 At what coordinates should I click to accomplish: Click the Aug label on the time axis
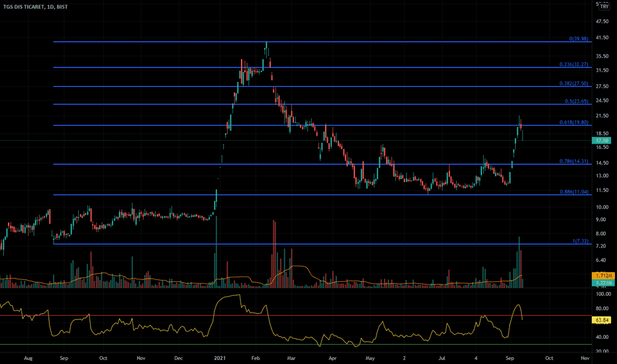pos(28,358)
